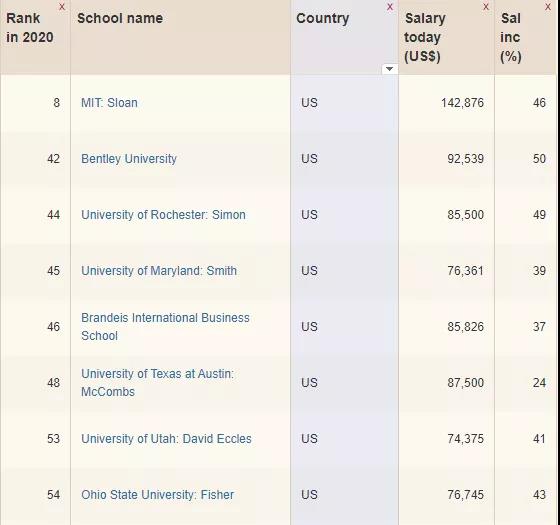560x525 pixels.
Task: Open University of Utah: David Eccles link
Action: (x=166, y=439)
